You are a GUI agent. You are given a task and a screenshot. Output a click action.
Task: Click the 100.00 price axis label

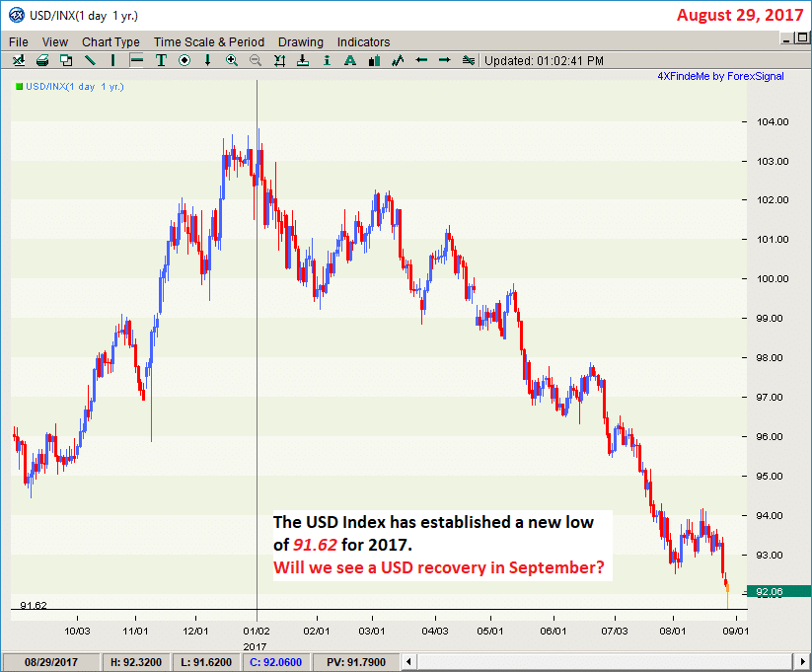[773, 278]
